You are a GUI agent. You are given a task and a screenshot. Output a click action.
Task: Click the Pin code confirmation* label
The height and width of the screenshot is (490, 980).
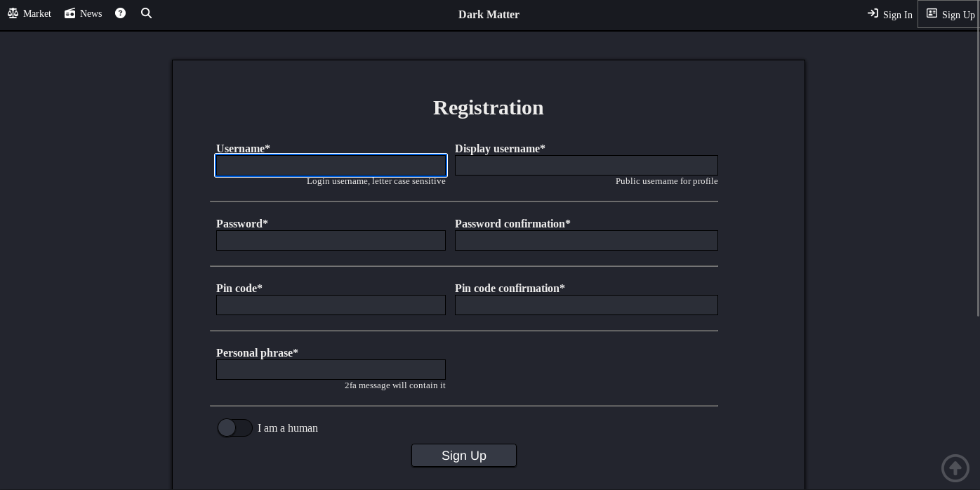click(510, 289)
